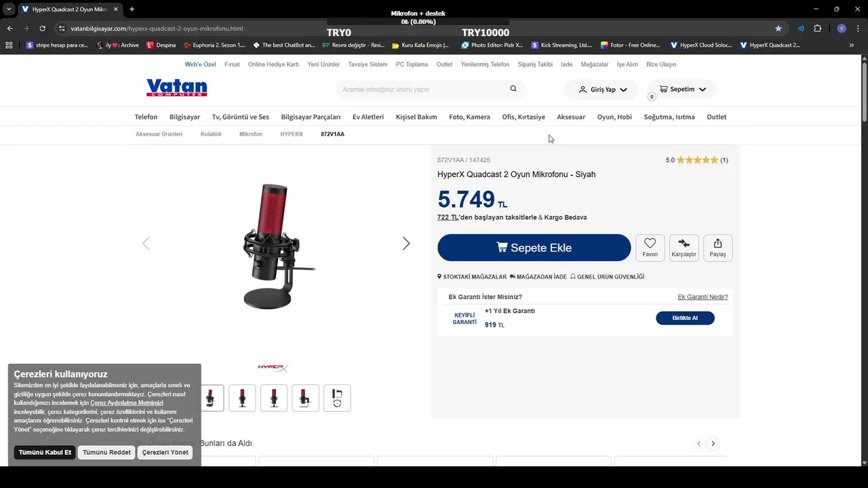
Task: Open the Çerez Aydınlatma Metnimizi link
Action: (x=127, y=403)
